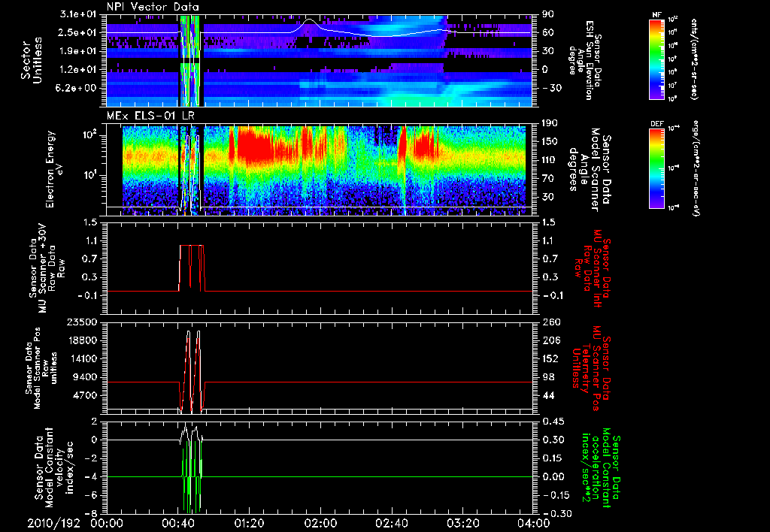The height and width of the screenshot is (532, 770).
Task: Select the ELS electron energy spectrogram
Action: [x=319, y=170]
